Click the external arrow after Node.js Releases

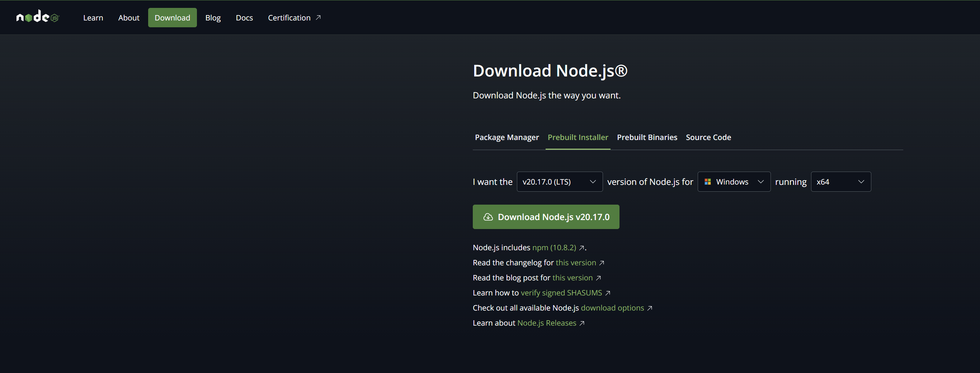coord(582,323)
